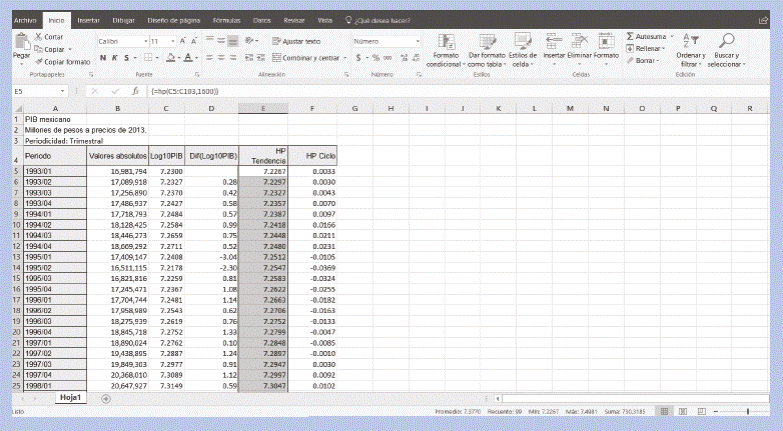Click the Autosuma sigma icon
The width and height of the screenshot is (783, 431).
pos(630,36)
